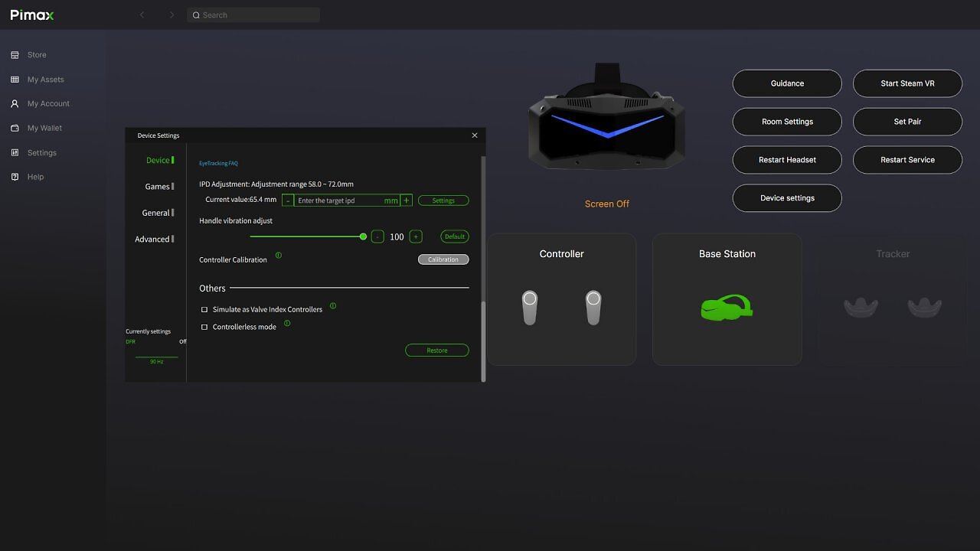Open Device settings button
This screenshot has height=551, width=980.
[787, 198]
